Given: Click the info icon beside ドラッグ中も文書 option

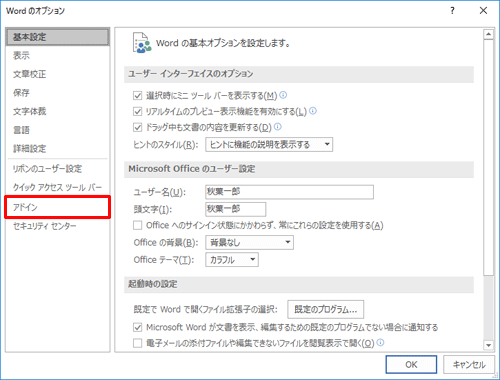Looking at the screenshot, I should 278,127.
